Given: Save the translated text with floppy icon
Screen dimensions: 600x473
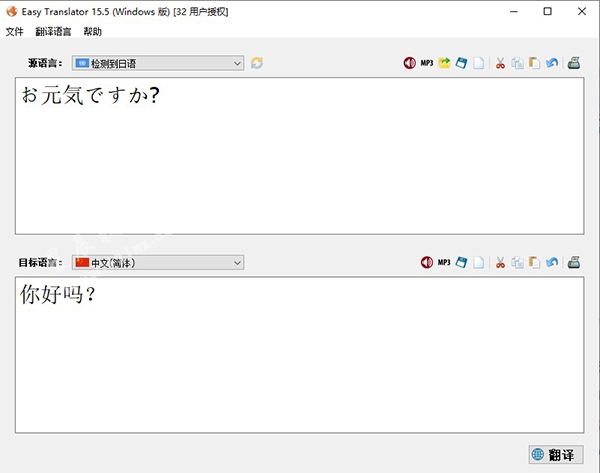Looking at the screenshot, I should point(461,262).
